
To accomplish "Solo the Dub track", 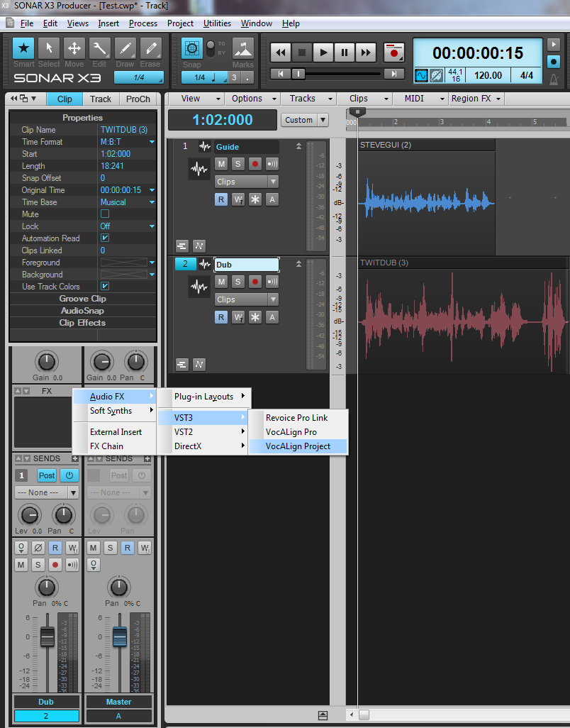I will [238, 282].
